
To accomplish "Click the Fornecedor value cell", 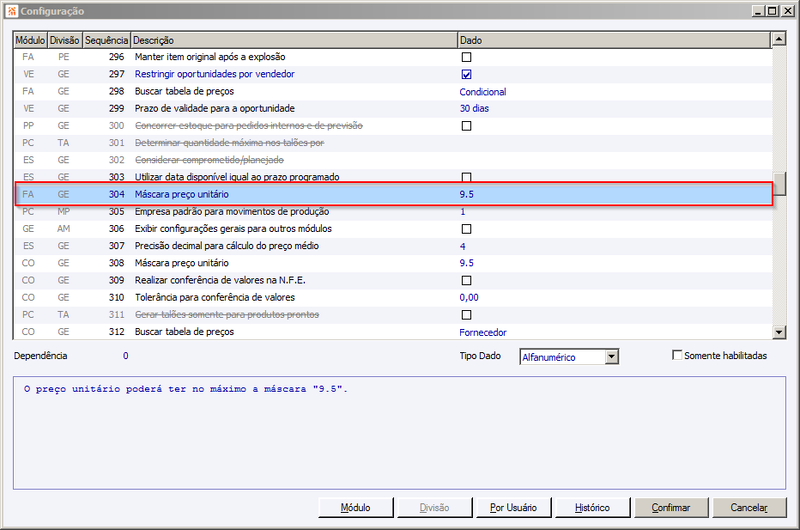I will pos(483,333).
